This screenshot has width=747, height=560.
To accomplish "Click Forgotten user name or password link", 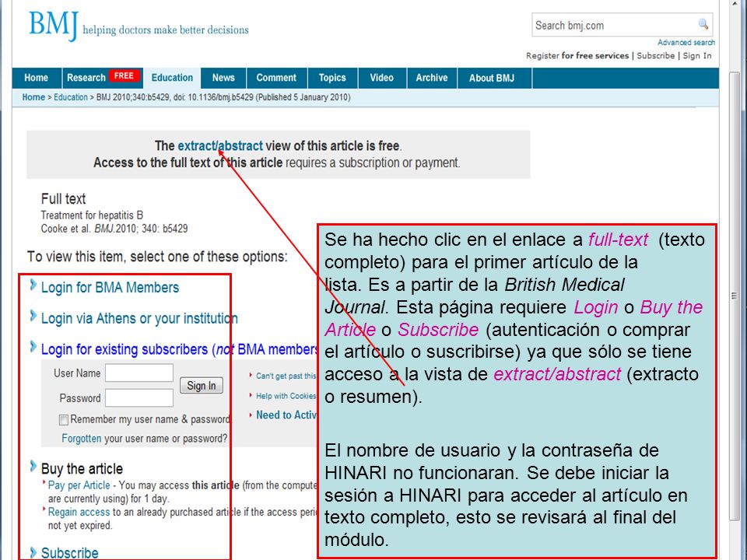I will 82,439.
